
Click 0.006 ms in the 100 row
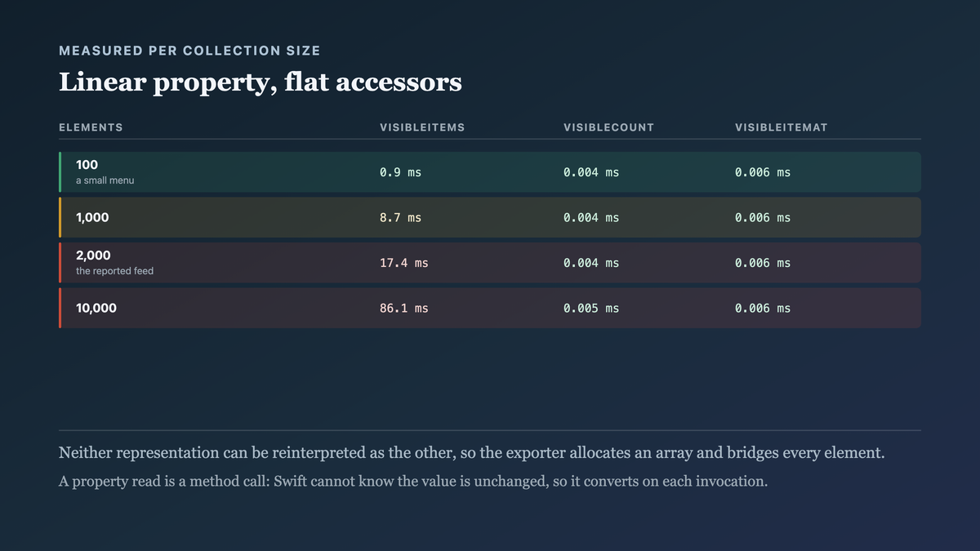[763, 172]
